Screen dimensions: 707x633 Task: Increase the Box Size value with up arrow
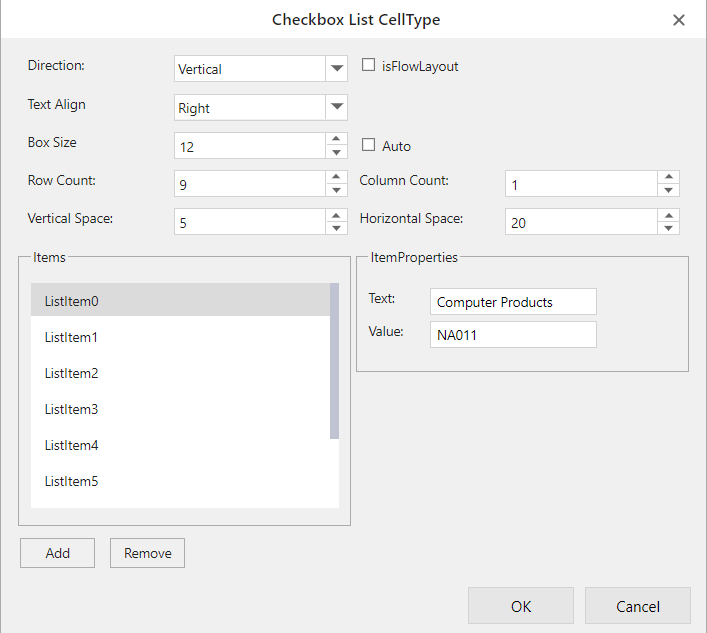[337, 139]
